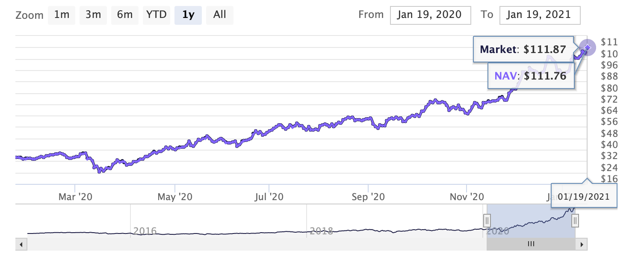Grab the left navigator range handle
644x260 pixels.
point(487,221)
